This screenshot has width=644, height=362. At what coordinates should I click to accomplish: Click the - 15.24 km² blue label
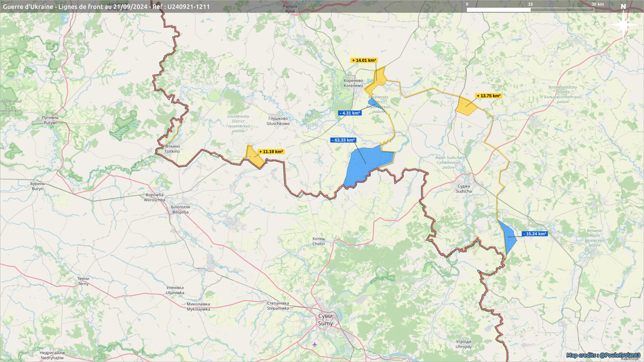pyautogui.click(x=535, y=234)
